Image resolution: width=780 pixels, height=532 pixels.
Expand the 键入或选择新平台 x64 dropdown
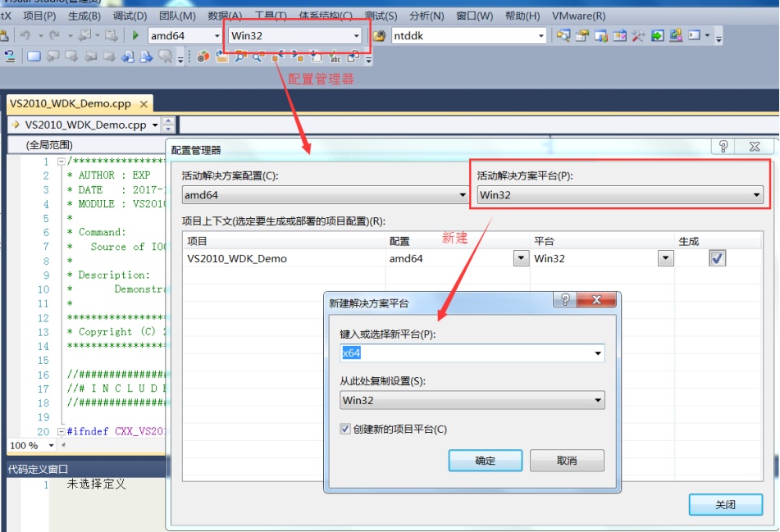(x=597, y=353)
